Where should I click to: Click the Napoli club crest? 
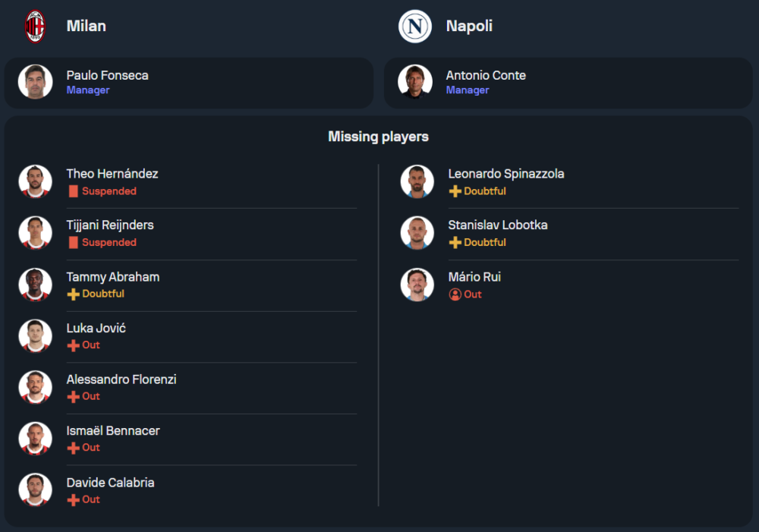[414, 27]
